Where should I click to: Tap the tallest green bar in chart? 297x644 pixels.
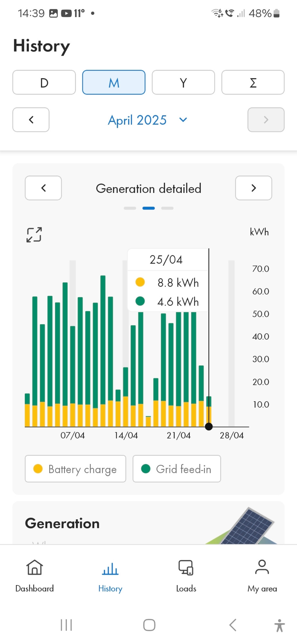tap(103, 340)
